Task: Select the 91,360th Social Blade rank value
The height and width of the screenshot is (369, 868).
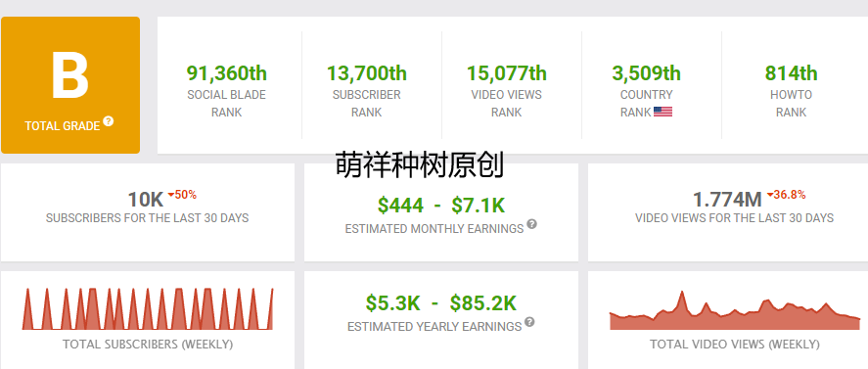Action: [226, 73]
